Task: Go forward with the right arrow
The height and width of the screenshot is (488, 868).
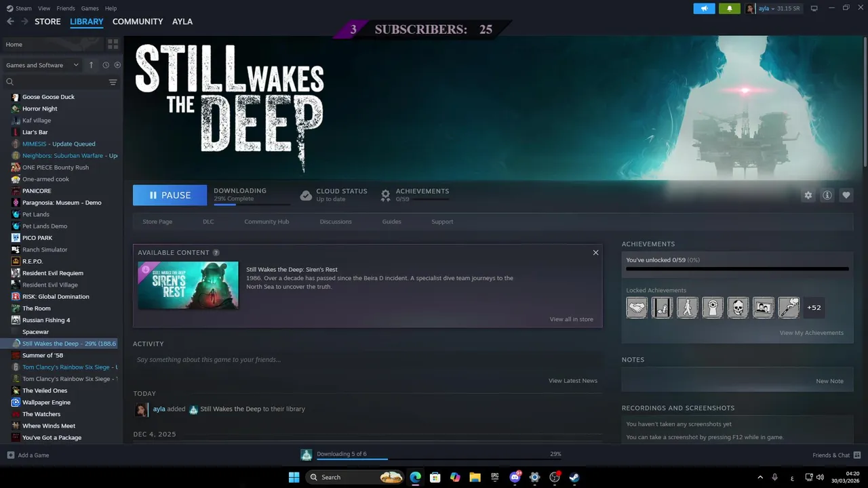Action: pyautogui.click(x=24, y=22)
